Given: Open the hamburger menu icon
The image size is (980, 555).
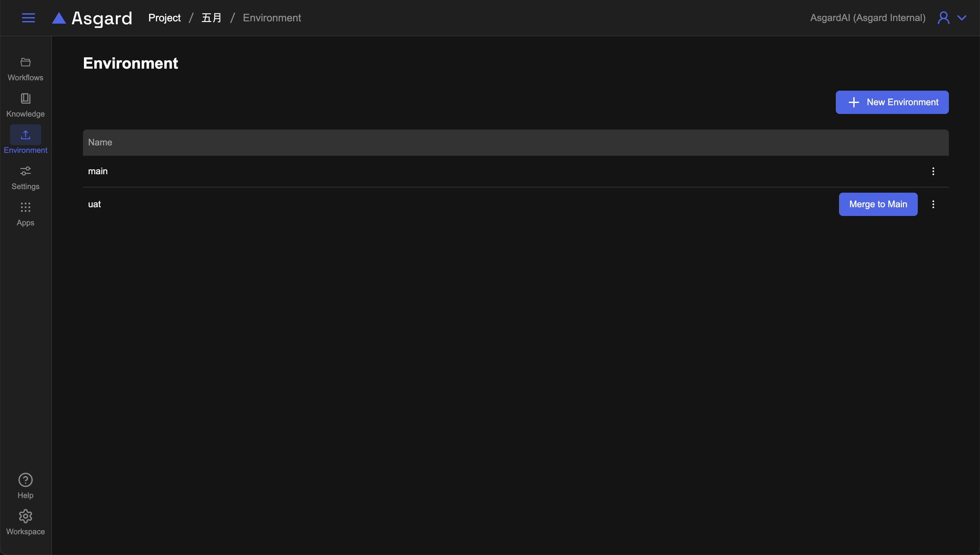Looking at the screenshot, I should coord(28,18).
